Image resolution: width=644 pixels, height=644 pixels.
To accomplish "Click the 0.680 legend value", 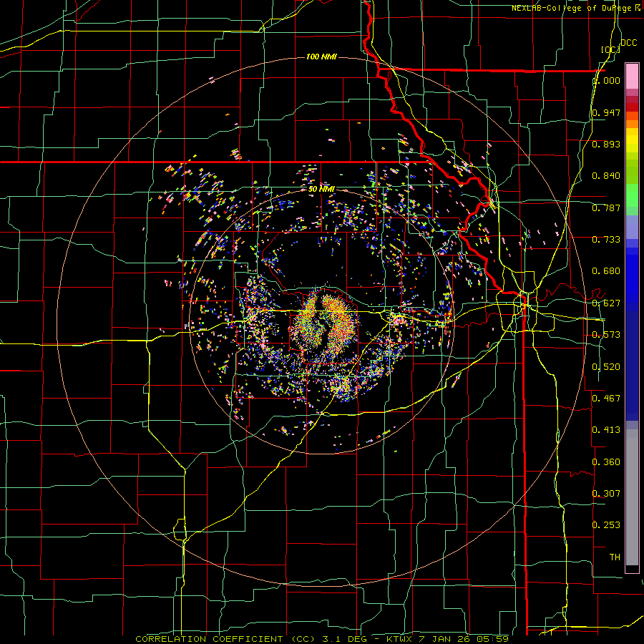I will 606,271.
